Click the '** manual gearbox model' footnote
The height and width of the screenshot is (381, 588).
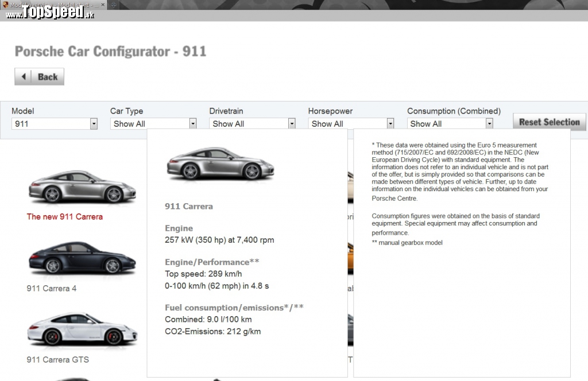[407, 243]
